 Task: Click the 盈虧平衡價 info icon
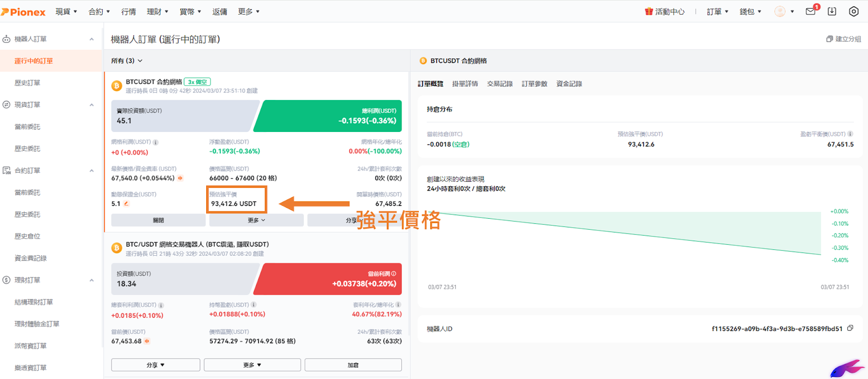pos(851,134)
